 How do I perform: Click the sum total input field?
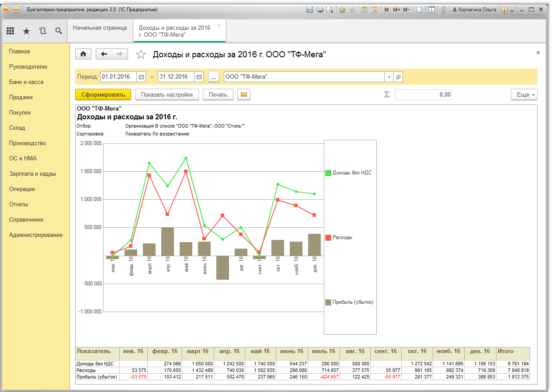(423, 94)
